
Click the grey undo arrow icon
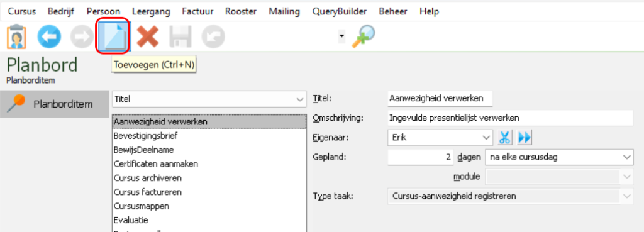pyautogui.click(x=213, y=37)
